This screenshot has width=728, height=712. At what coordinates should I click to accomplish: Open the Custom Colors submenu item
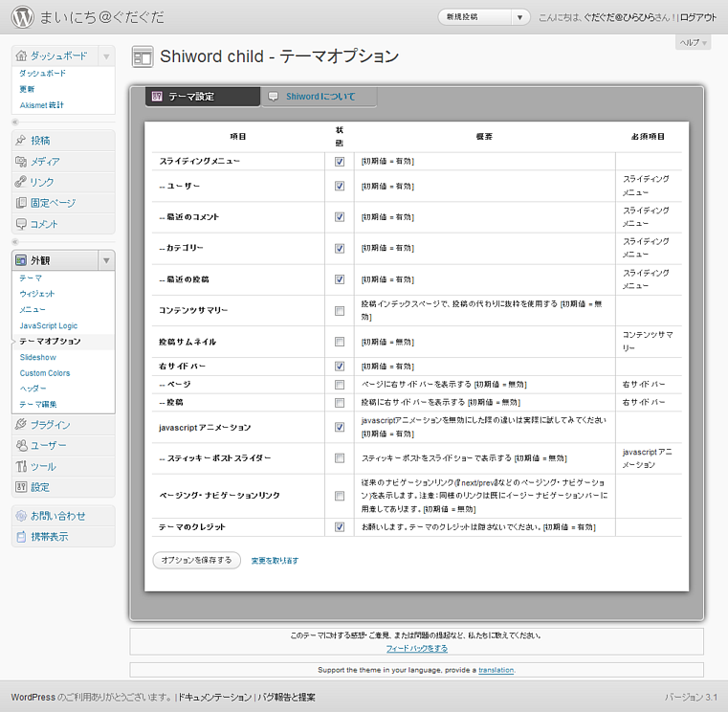coord(45,373)
